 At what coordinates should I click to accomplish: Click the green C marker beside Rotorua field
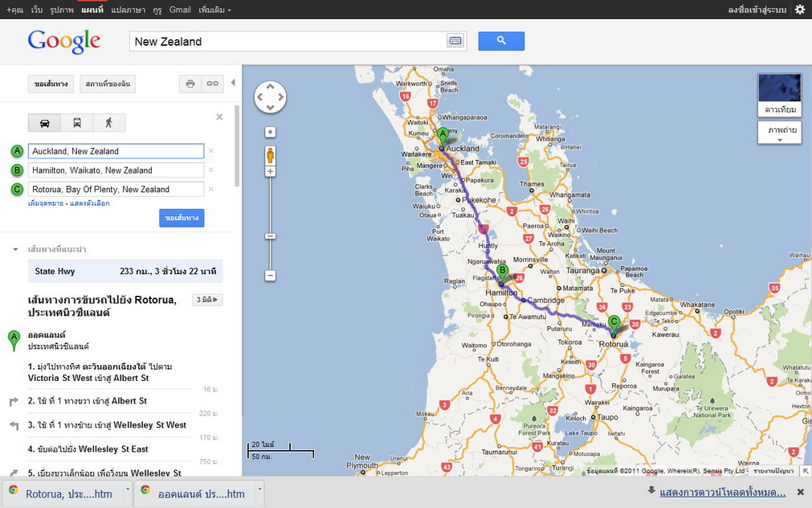17,189
